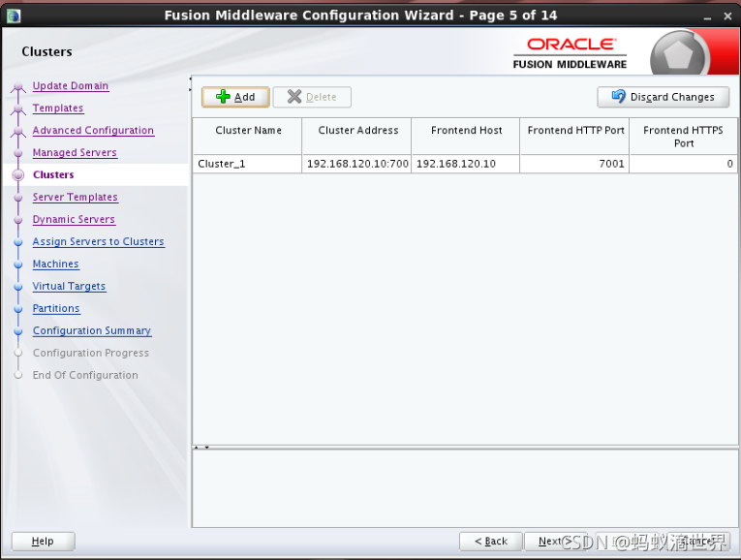Go to Virtual Targets step

pyautogui.click(x=69, y=286)
